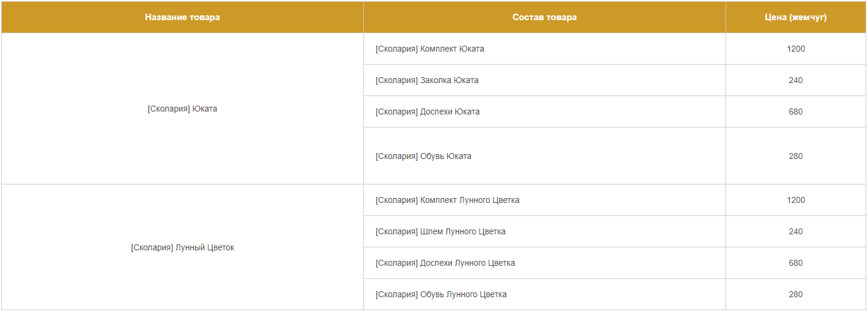Select price 1200 for Комплект Лунного Цветка
868x312 pixels.
[796, 200]
